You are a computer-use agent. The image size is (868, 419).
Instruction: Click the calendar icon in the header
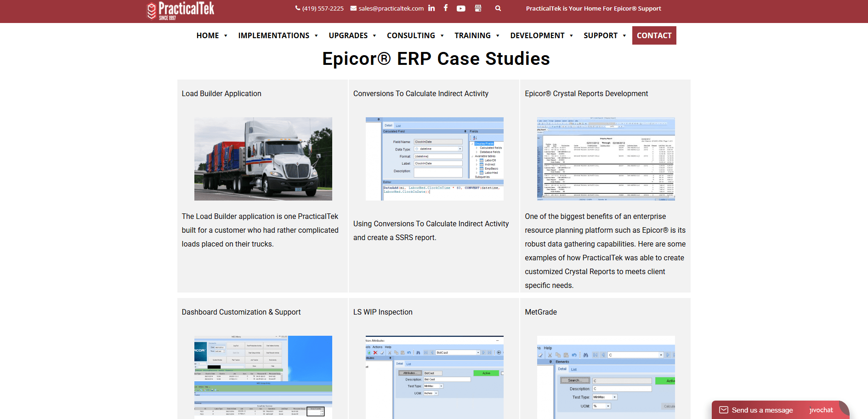[478, 8]
